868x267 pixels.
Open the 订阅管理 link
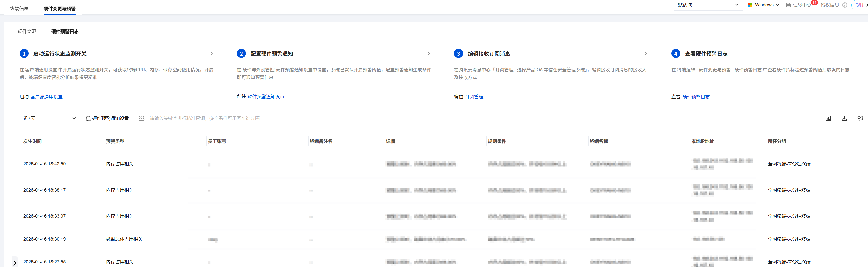[474, 97]
